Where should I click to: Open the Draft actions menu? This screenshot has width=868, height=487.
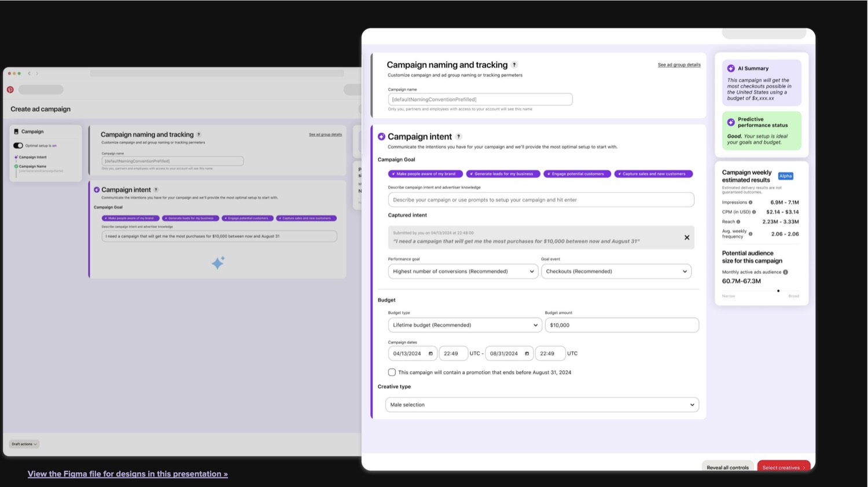tap(24, 444)
